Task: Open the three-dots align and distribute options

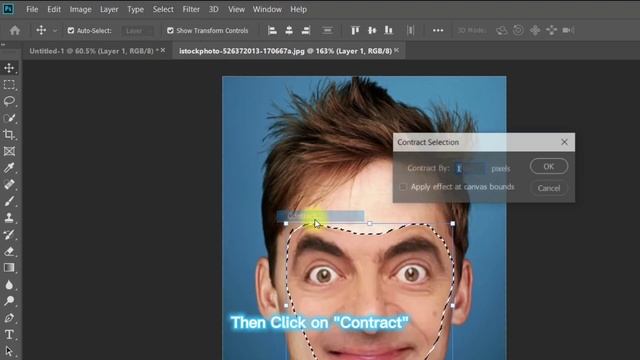Action: pos(438,30)
